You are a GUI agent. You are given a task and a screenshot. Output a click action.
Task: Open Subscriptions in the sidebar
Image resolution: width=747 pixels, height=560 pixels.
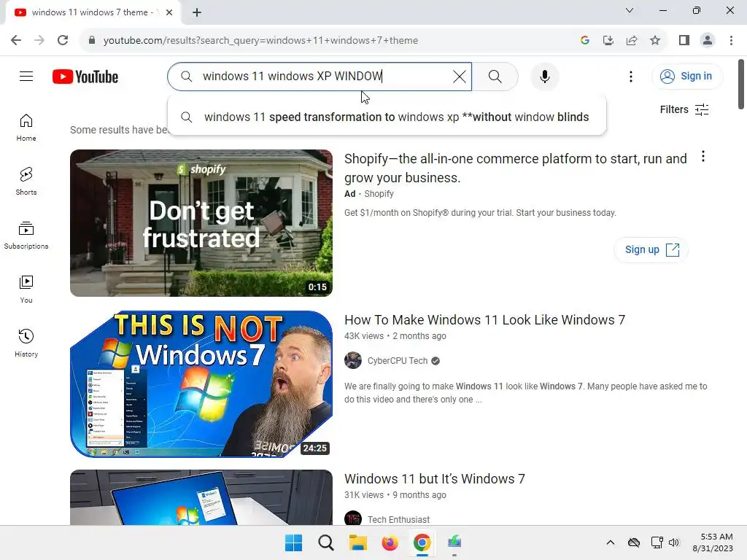point(26,236)
